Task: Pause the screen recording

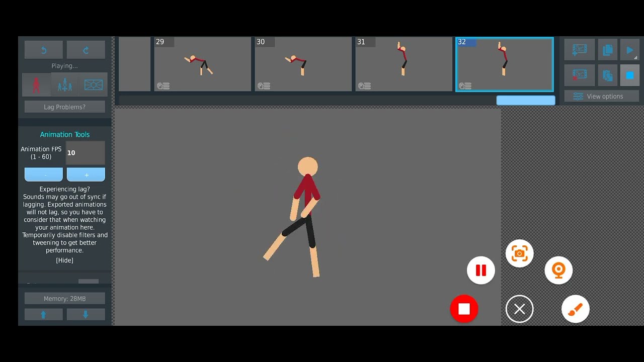Action: tap(481, 270)
